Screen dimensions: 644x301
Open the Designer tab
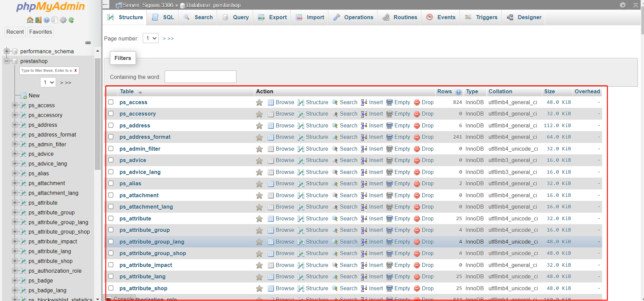click(x=524, y=18)
